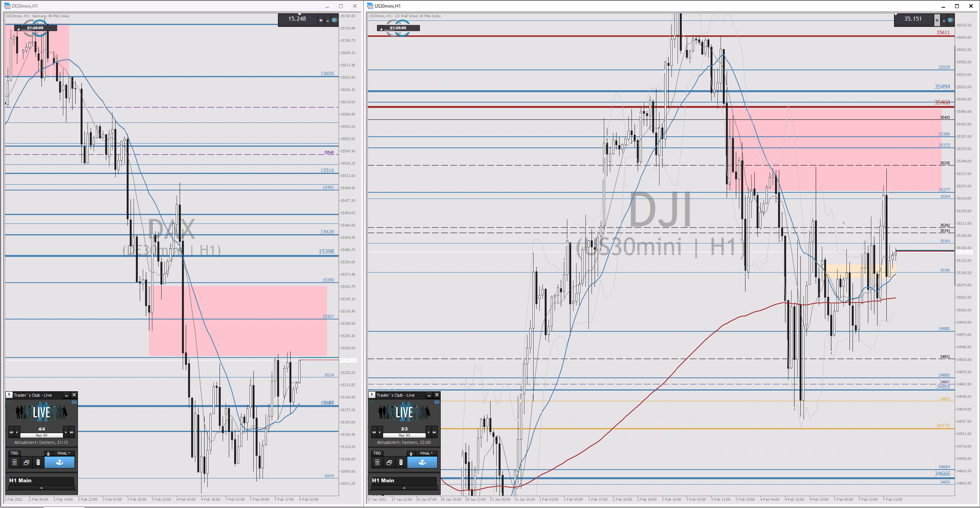Select the orange 34772 level label on DJI chart

[x=943, y=425]
